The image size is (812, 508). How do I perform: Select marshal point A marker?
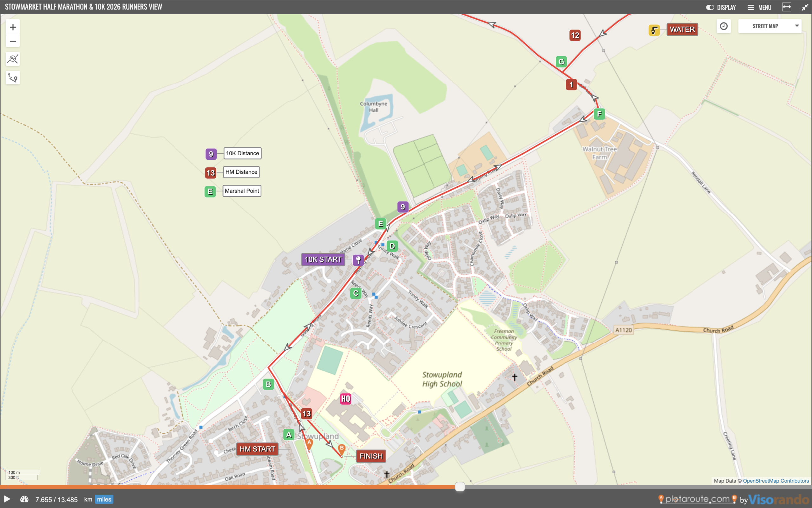(289, 435)
